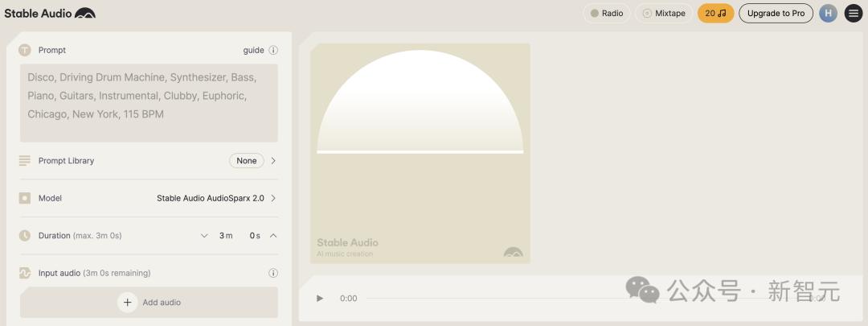Open the H user avatar
Viewport: 868px width, 326px height.
coord(828,14)
